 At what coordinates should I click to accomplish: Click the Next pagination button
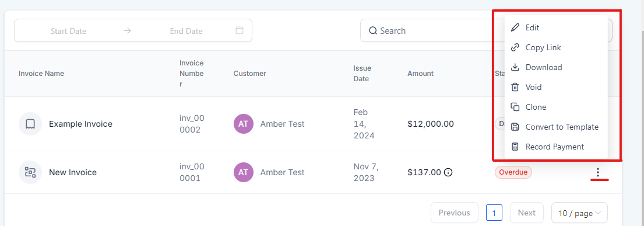(x=526, y=213)
